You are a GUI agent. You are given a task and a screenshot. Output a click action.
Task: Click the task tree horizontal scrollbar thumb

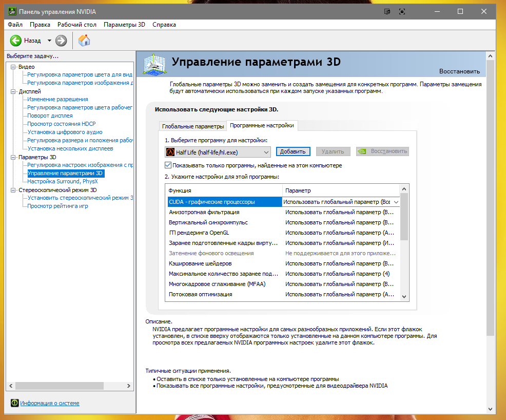coord(60,386)
